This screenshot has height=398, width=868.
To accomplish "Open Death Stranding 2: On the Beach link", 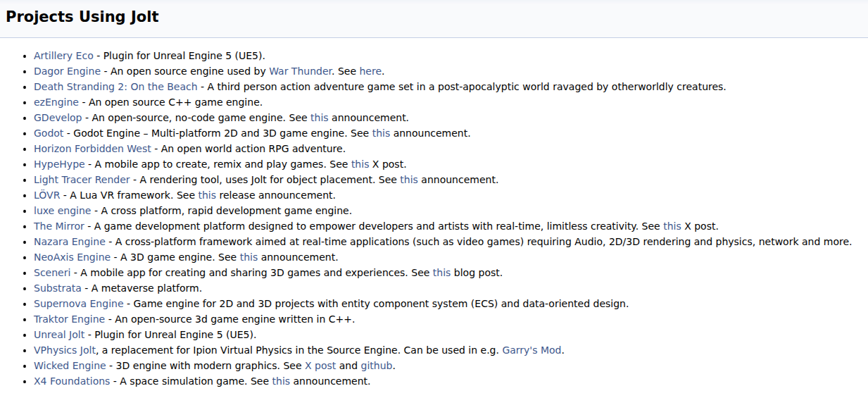I will click(115, 87).
